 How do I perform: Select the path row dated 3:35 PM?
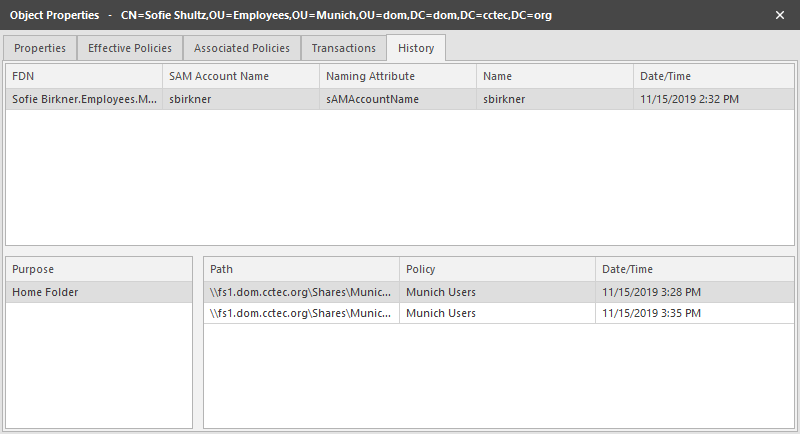point(498,313)
